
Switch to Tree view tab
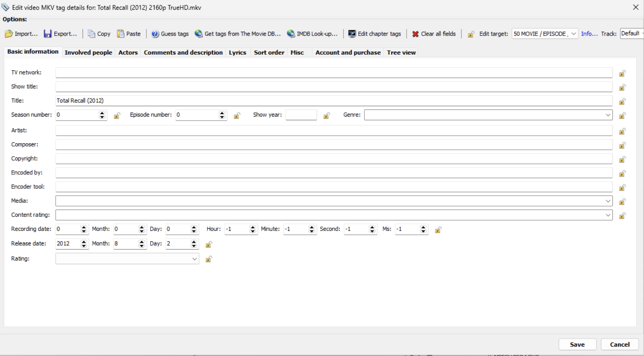[401, 52]
